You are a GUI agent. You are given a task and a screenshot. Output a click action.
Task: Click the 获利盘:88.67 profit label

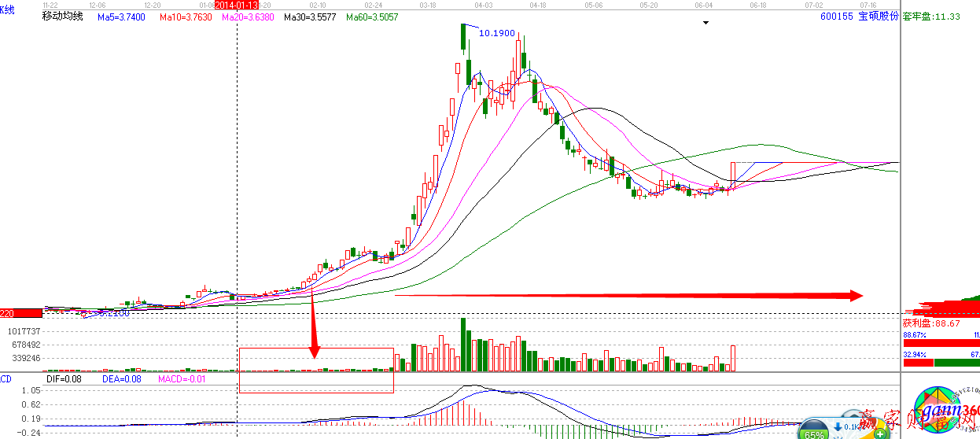931,323
